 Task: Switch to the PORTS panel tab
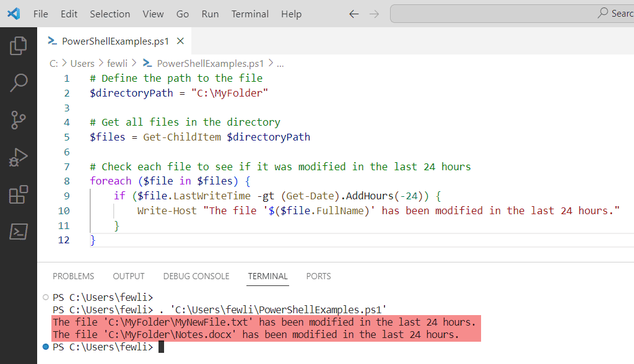click(318, 276)
